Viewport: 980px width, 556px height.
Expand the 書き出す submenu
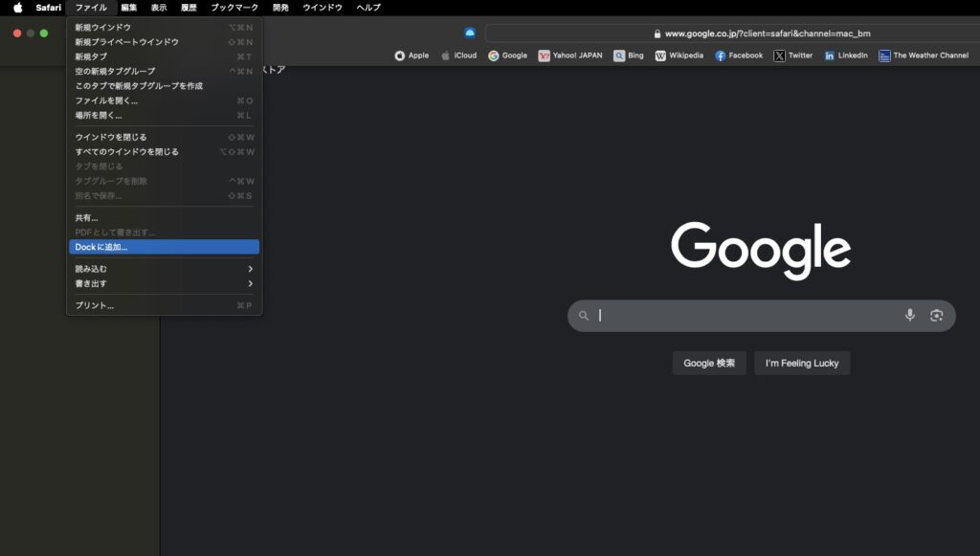(164, 283)
